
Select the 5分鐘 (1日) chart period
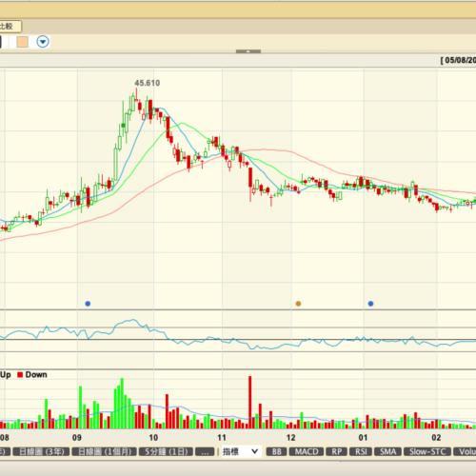click(166, 451)
